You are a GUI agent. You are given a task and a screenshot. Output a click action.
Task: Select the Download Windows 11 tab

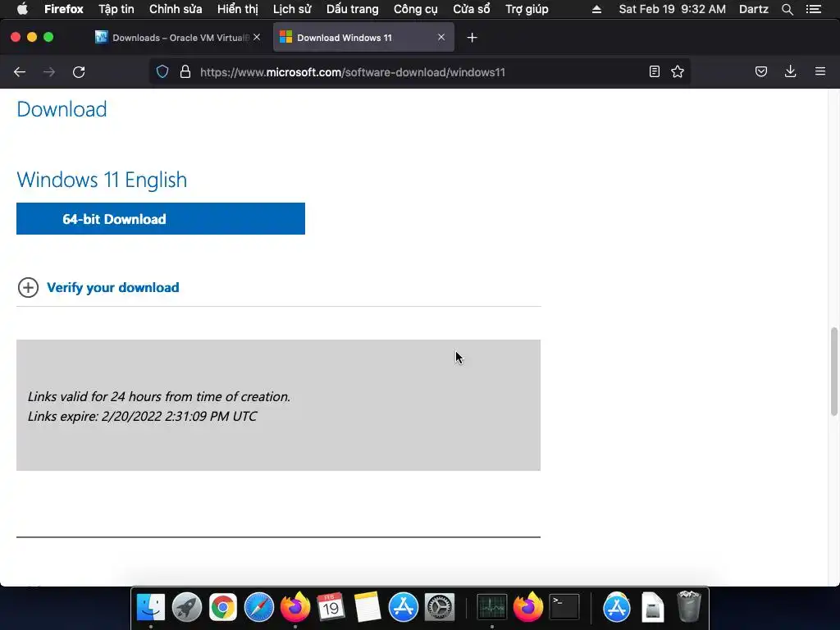[x=363, y=38]
